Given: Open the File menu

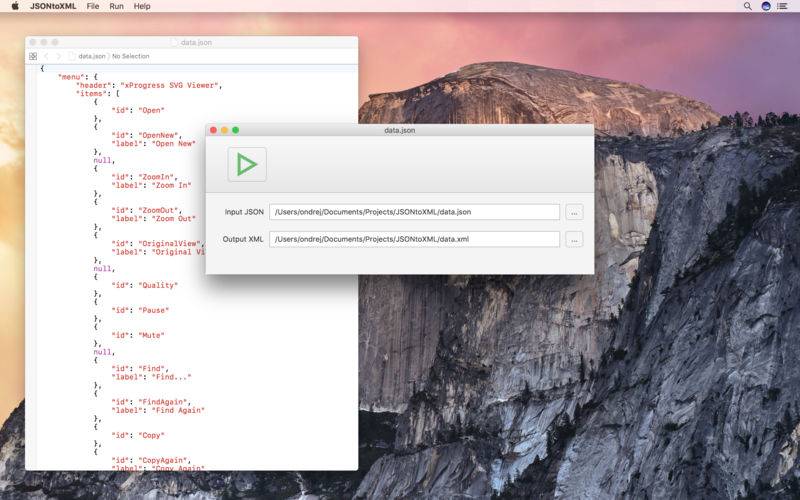Looking at the screenshot, I should pyautogui.click(x=93, y=6).
